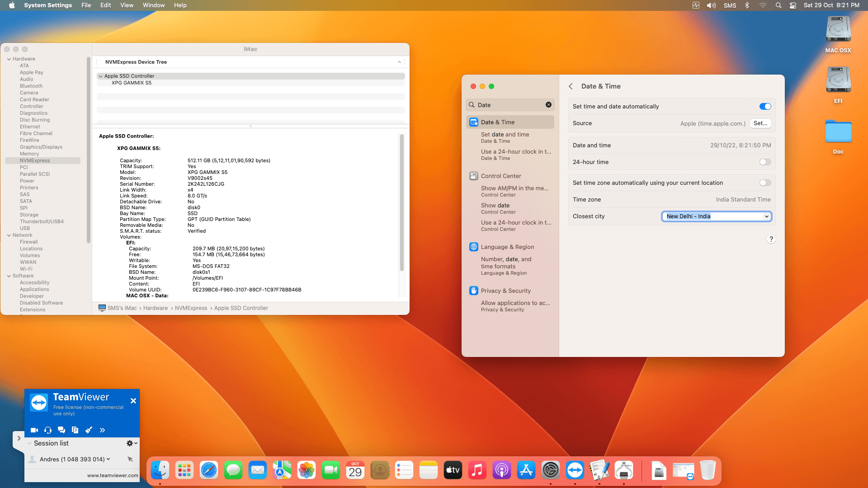Start a video call in TeamViewer
The image size is (868, 488).
[34, 430]
